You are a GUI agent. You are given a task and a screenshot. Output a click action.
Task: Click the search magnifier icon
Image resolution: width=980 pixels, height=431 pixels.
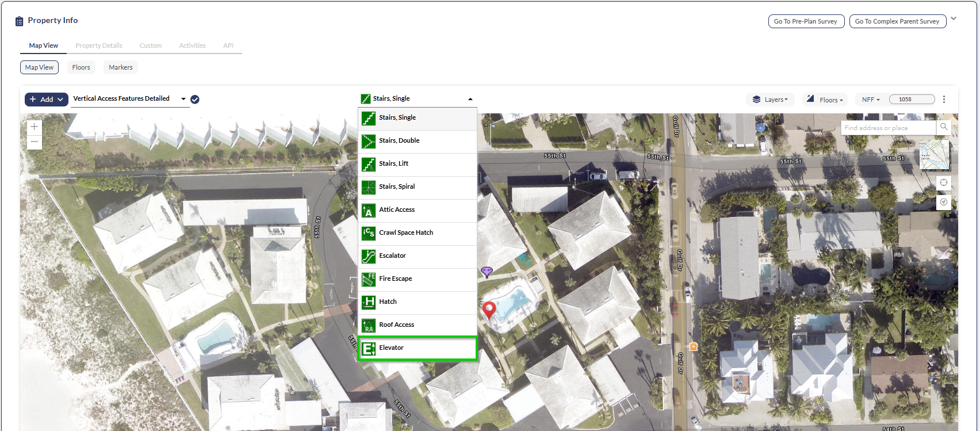pos(944,127)
